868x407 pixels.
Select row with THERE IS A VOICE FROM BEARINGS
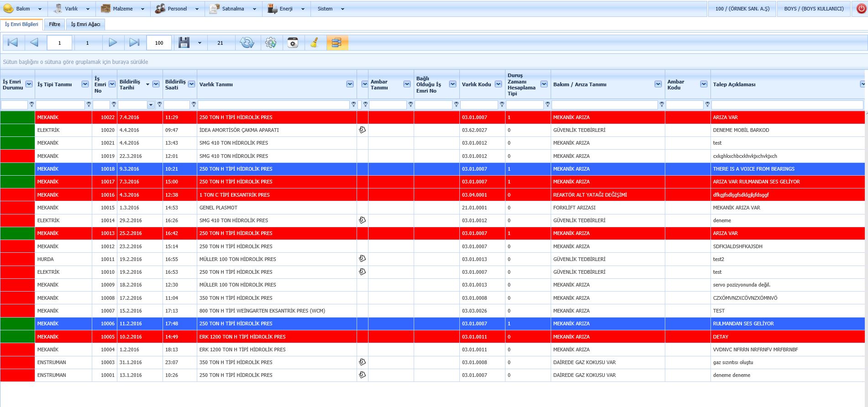click(x=432, y=169)
